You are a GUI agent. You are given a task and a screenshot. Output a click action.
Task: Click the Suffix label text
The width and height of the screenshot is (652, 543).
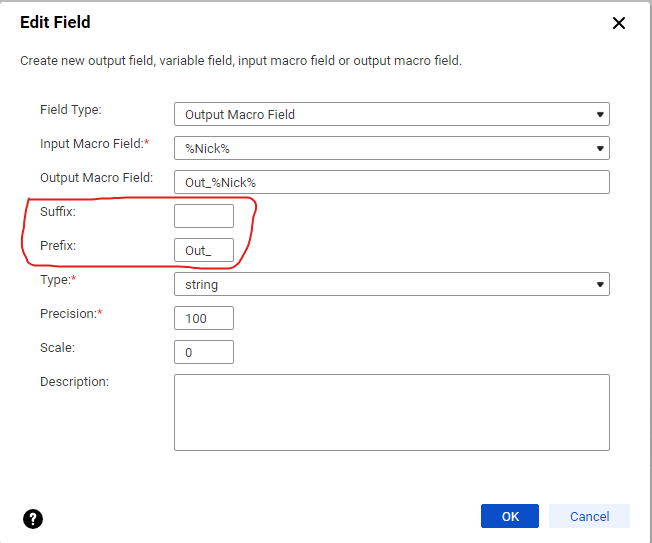(x=58, y=211)
